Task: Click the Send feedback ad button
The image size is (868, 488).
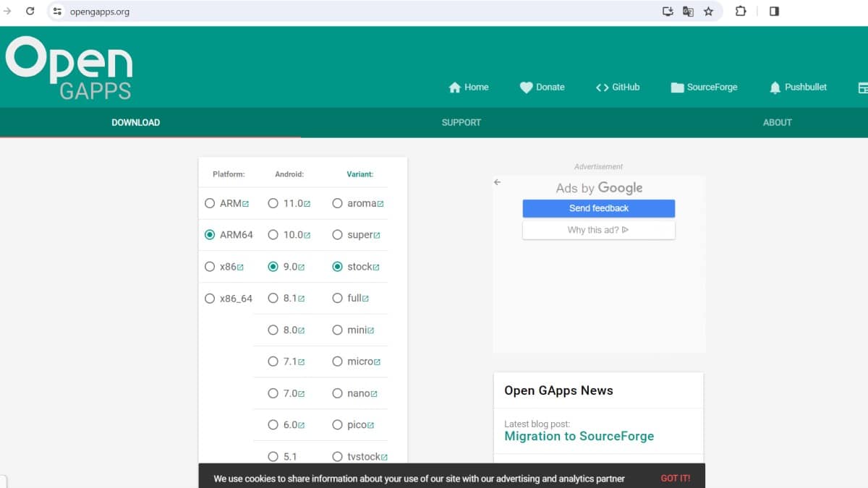Action: coord(598,208)
